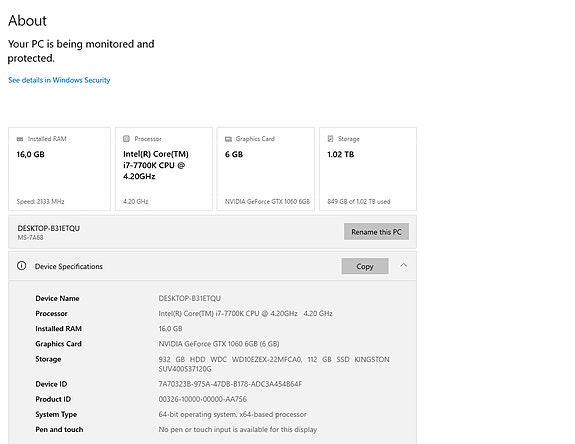Click the Device Specifications header label
Viewport: 575px width, 444px height.
point(69,267)
